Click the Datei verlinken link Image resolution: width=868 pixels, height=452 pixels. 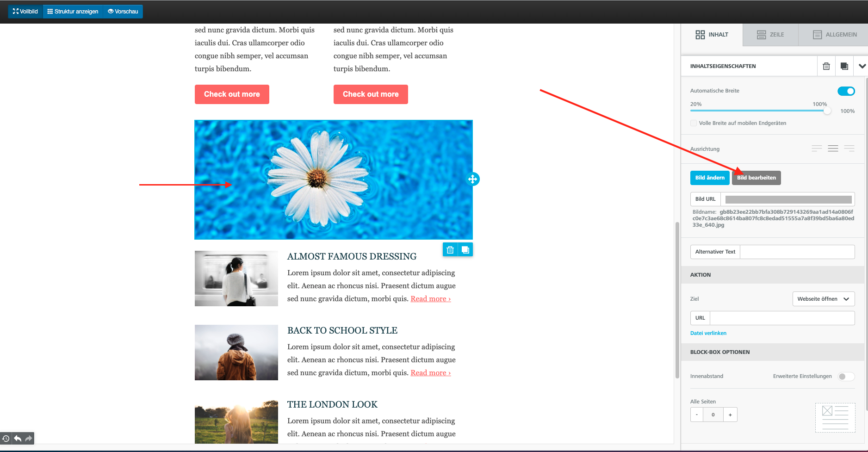(708, 333)
